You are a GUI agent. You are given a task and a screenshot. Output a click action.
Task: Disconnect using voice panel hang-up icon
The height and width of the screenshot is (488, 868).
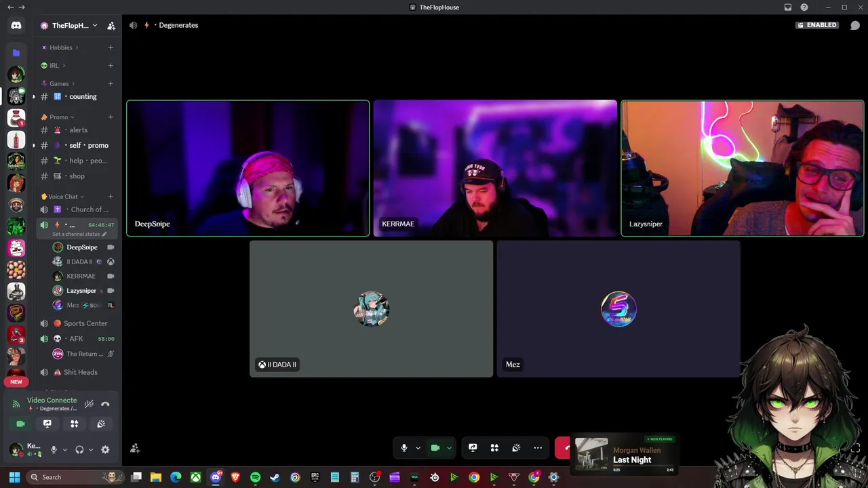point(105,404)
